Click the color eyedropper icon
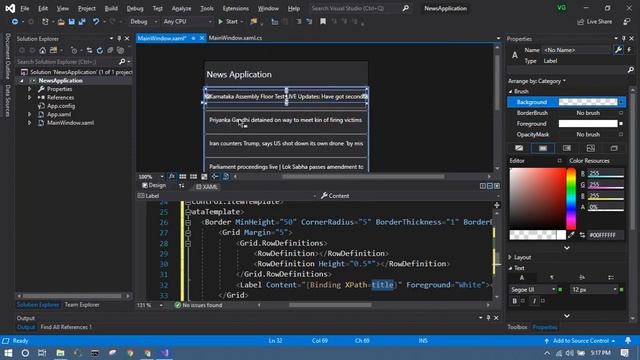 571,235
